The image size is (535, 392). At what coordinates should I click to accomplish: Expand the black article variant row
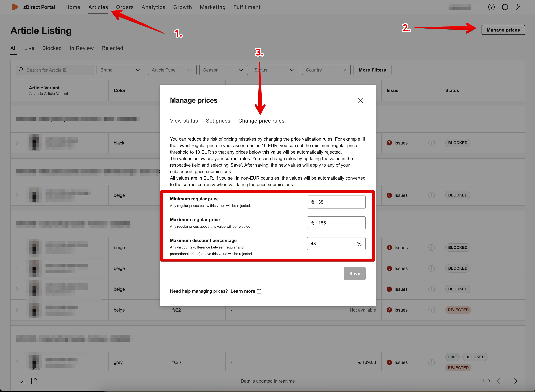coord(17,143)
